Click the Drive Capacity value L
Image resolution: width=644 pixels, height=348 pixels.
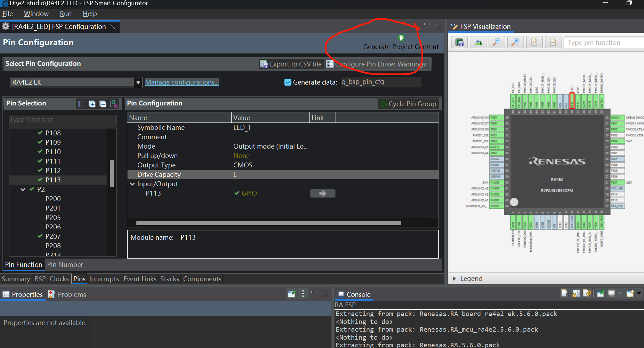coord(235,175)
